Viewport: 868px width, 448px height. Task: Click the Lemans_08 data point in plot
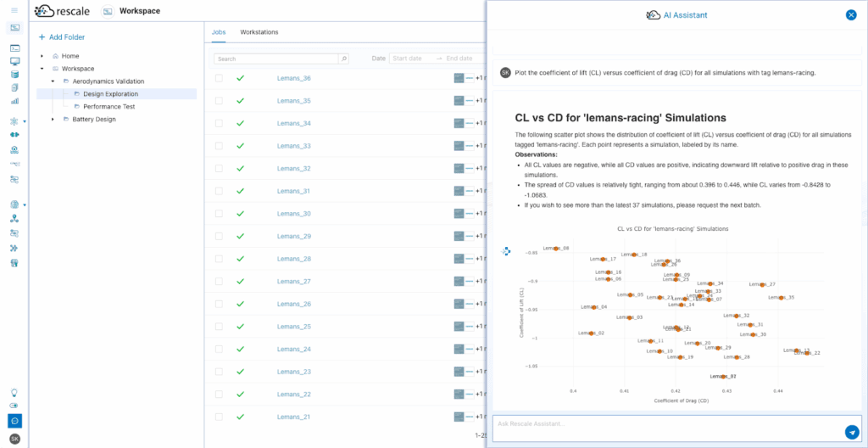(x=556, y=249)
